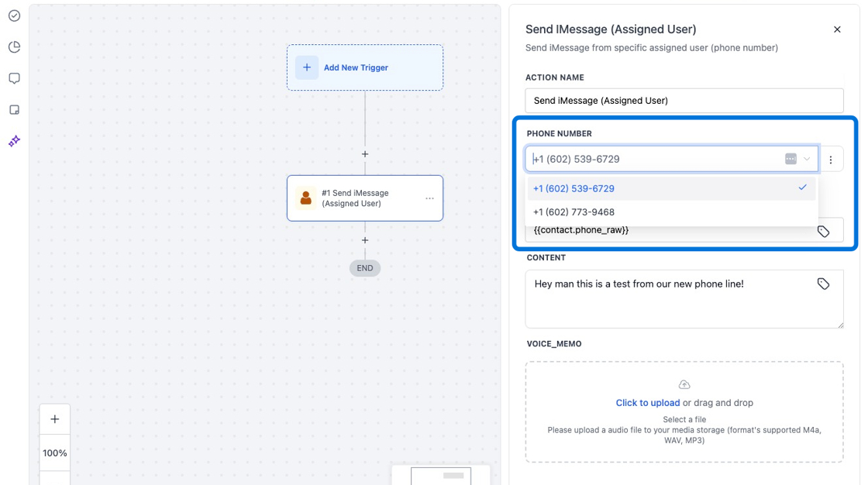Click the person avatar on Send iMessage node

pyautogui.click(x=306, y=198)
